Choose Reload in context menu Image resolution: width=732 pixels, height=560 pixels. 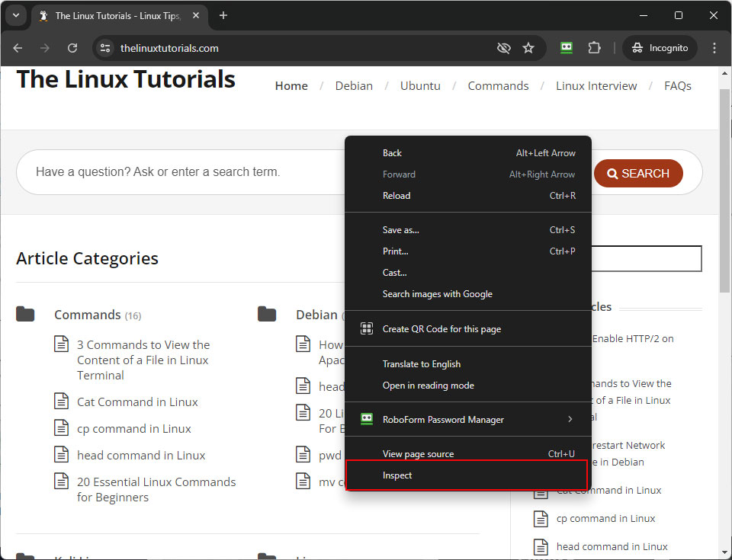[468, 196]
